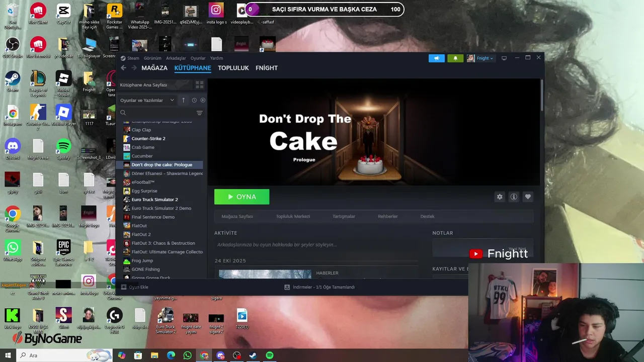The height and width of the screenshot is (362, 644).
Task: Open the news article thumbnail under 24 EKİ 2025
Action: (265, 274)
